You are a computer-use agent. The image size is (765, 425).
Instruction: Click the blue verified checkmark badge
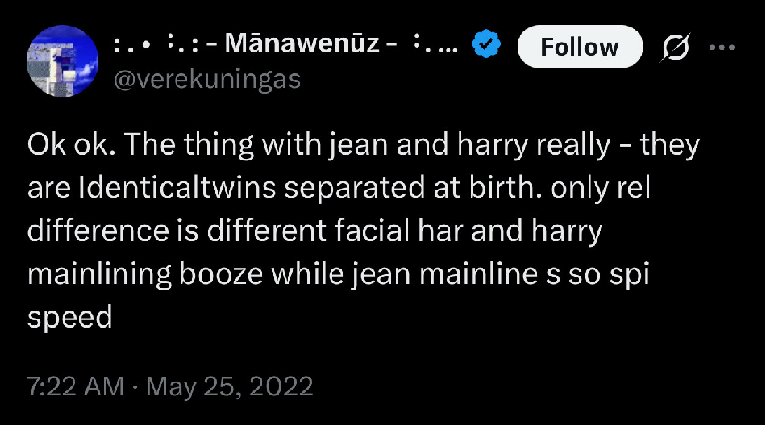(486, 45)
